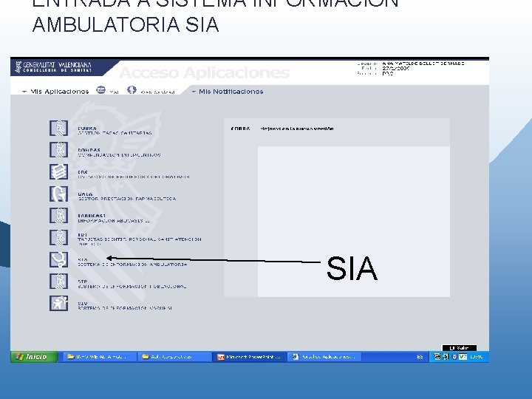This screenshot has width=532, height=399.
Task: Click the COBRA label in notifications panel
Action: coord(240,129)
